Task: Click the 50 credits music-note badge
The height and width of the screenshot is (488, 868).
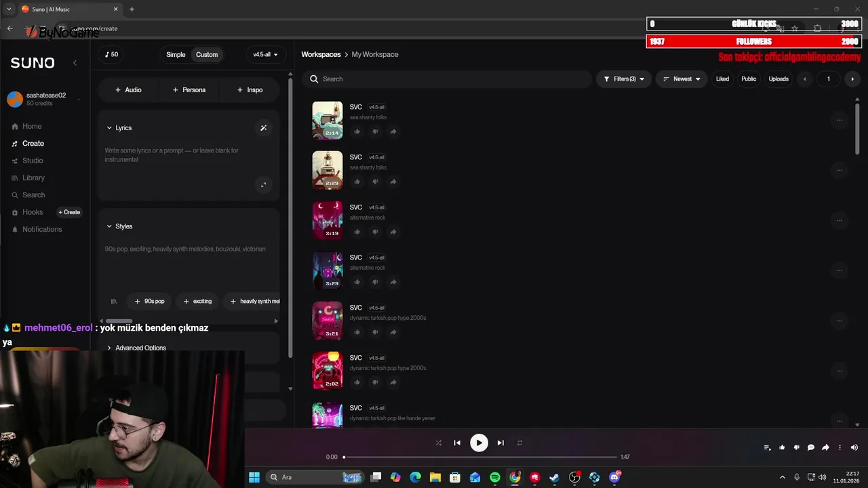Action: [111, 54]
